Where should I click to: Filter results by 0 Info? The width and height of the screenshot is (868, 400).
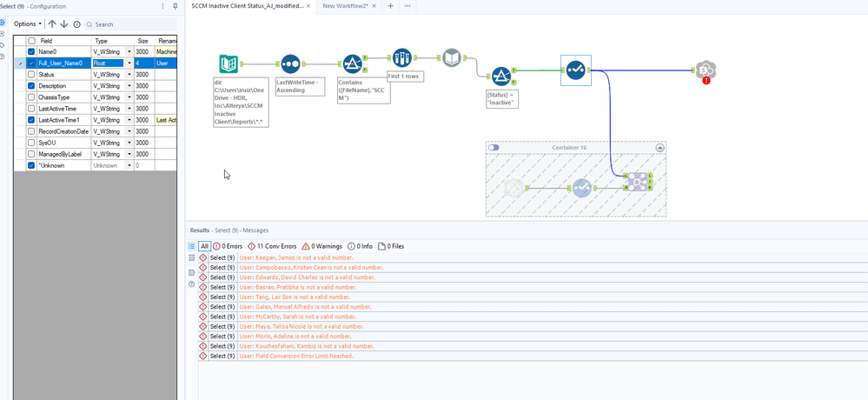point(360,246)
